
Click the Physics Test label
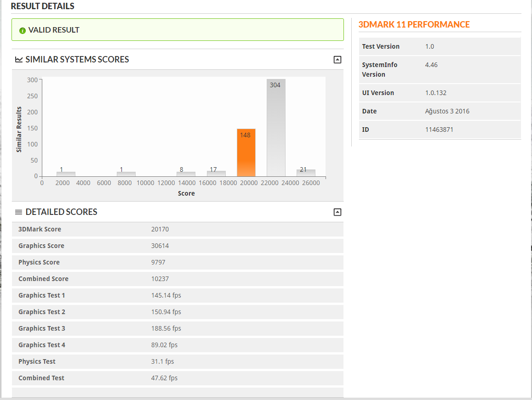(x=37, y=362)
